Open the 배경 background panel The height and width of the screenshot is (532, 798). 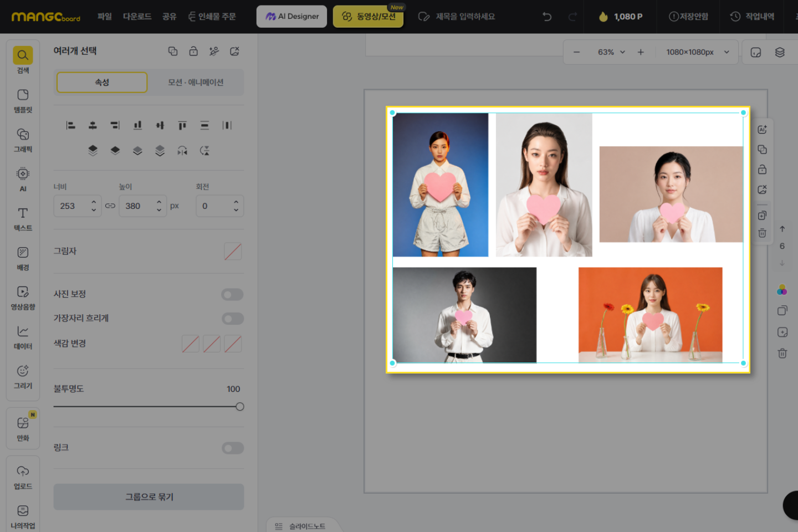coord(23,258)
